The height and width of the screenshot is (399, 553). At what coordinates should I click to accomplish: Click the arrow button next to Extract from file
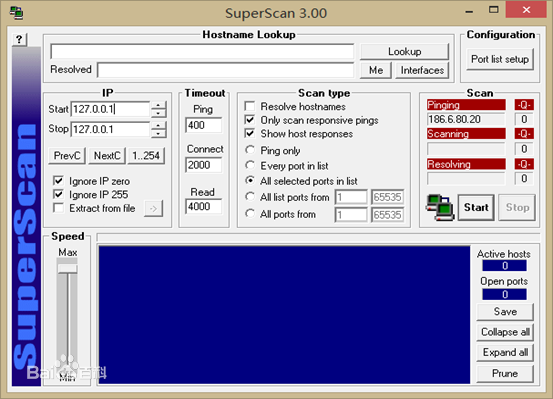[153, 208]
